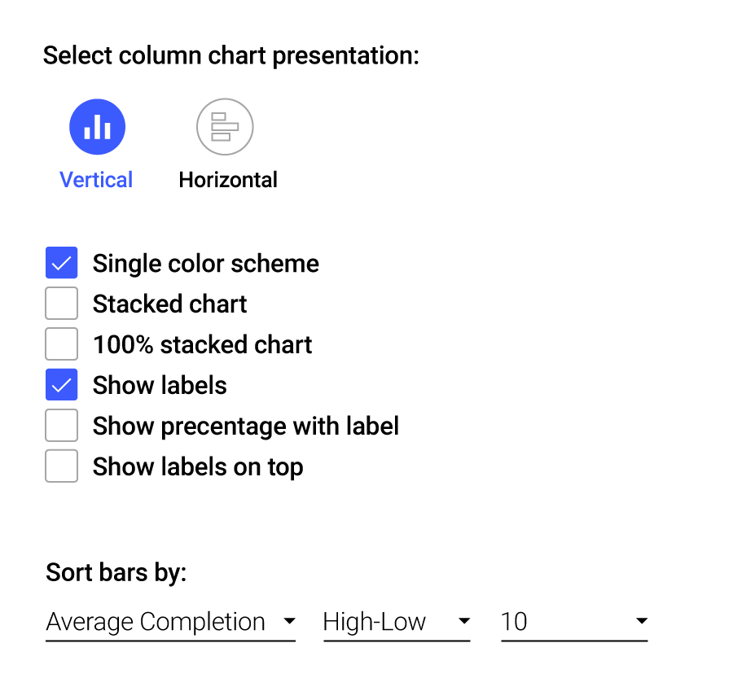Image resolution: width=733 pixels, height=700 pixels.
Task: Enable the Stacked chart option
Action: [x=61, y=303]
